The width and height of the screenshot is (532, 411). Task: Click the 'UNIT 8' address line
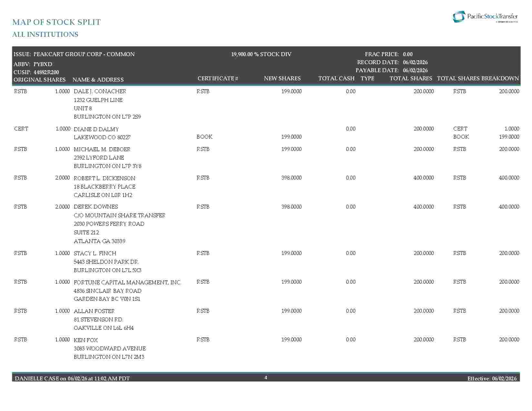[x=83, y=108]
